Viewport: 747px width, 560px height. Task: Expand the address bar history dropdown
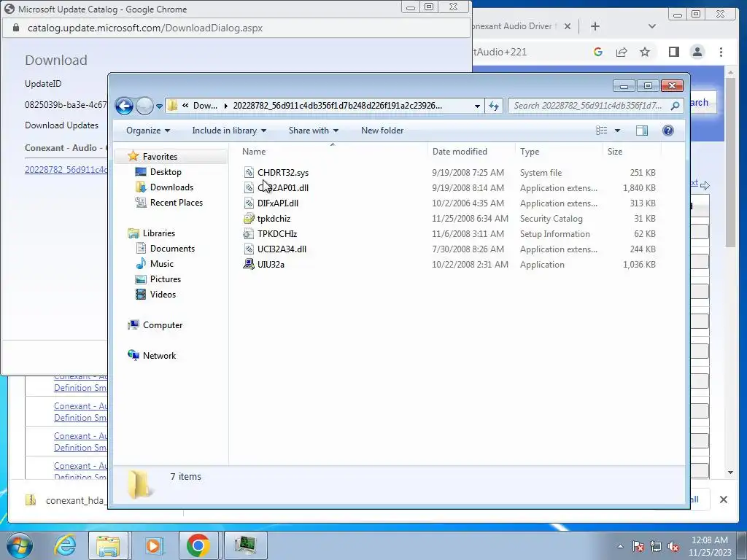pyautogui.click(x=477, y=106)
